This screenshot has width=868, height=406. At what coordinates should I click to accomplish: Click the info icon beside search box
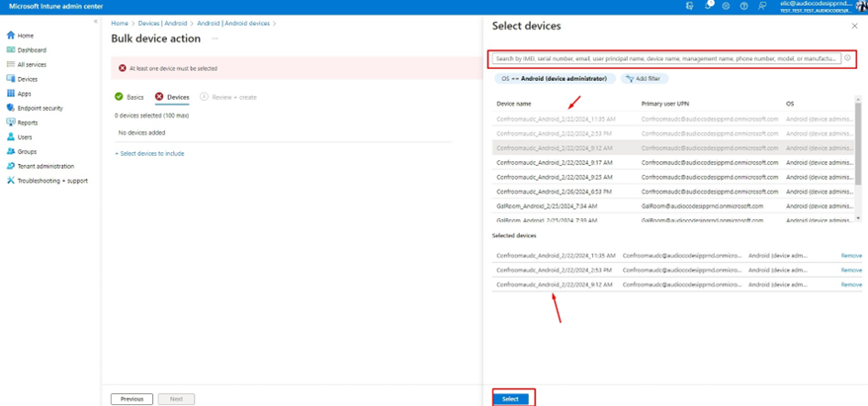[x=847, y=58]
